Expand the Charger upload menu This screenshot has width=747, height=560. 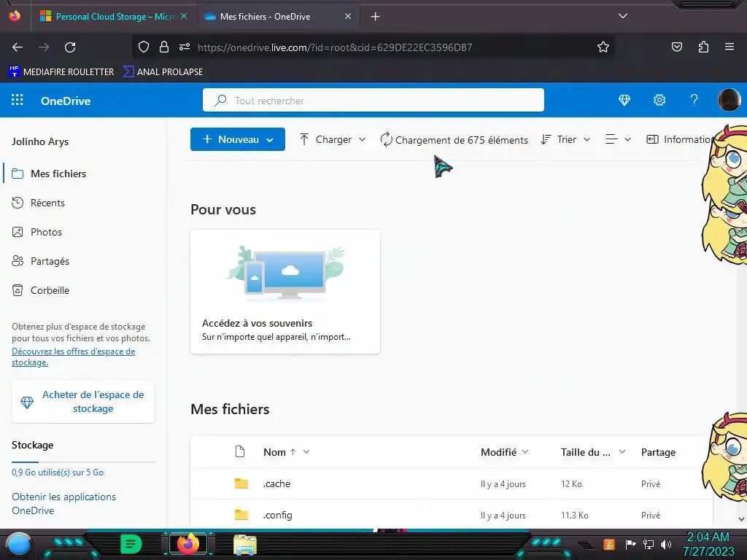(x=333, y=139)
